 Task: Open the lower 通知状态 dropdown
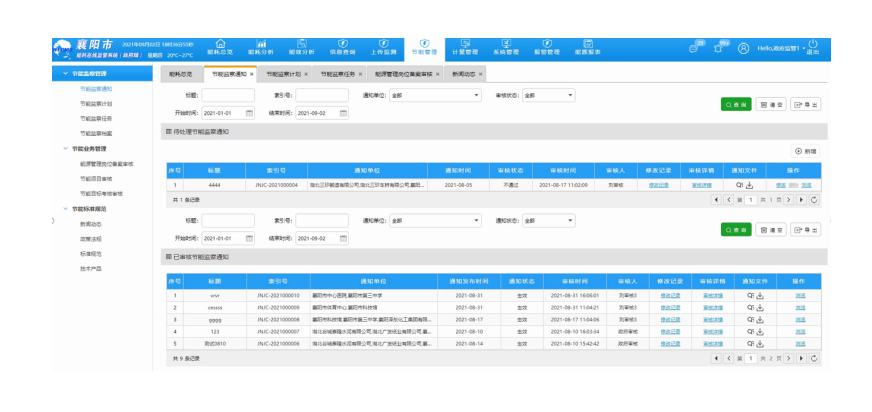coord(548,221)
